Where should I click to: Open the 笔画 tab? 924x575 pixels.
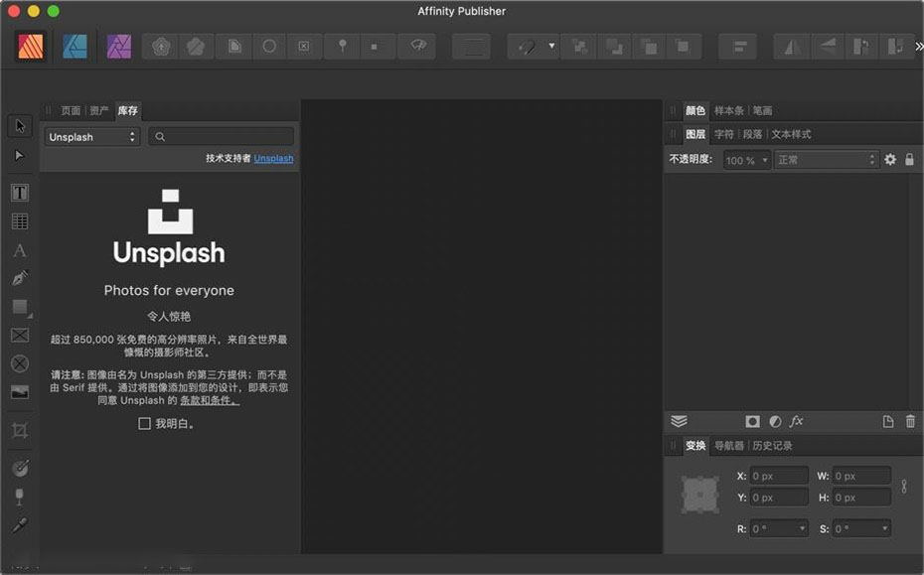[x=762, y=111]
